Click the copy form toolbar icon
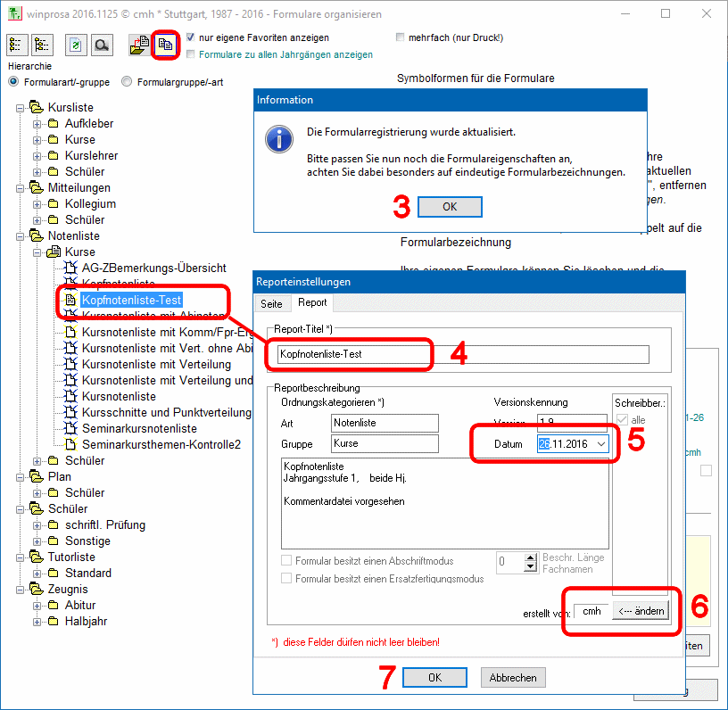 (x=165, y=45)
